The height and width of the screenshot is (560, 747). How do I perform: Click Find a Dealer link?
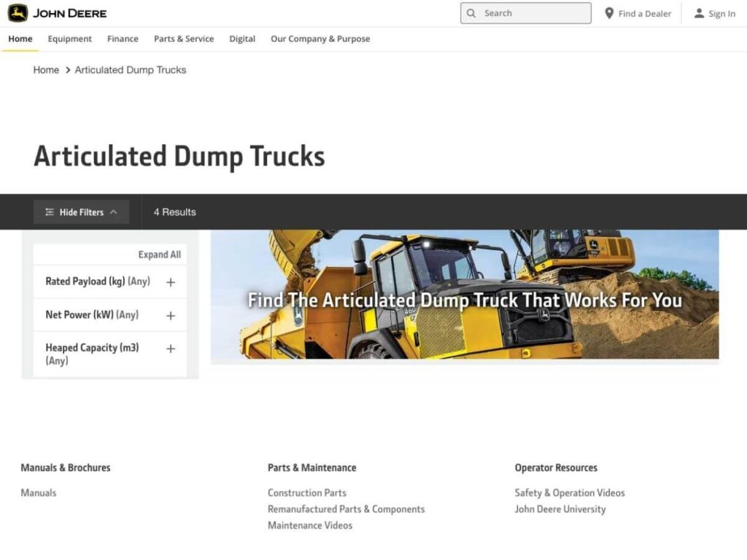[x=645, y=14]
